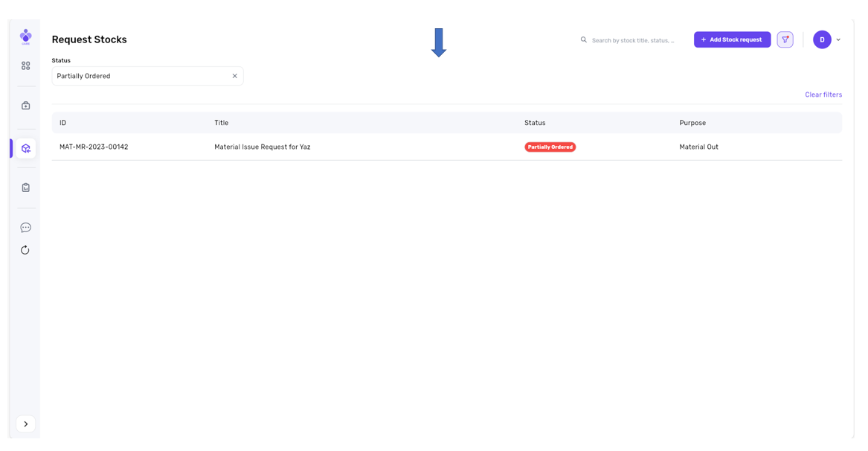Open the medical kit sidebar icon
868x451 pixels.
(26, 106)
